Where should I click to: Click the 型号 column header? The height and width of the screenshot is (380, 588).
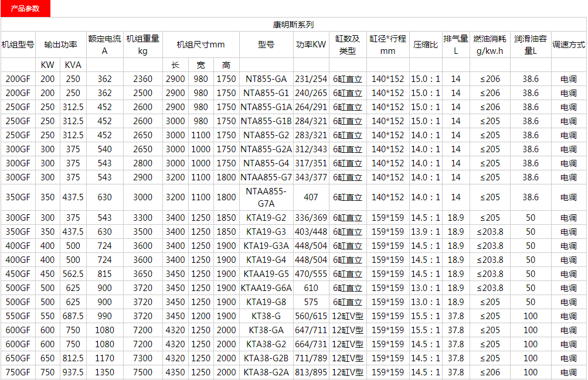266,45
